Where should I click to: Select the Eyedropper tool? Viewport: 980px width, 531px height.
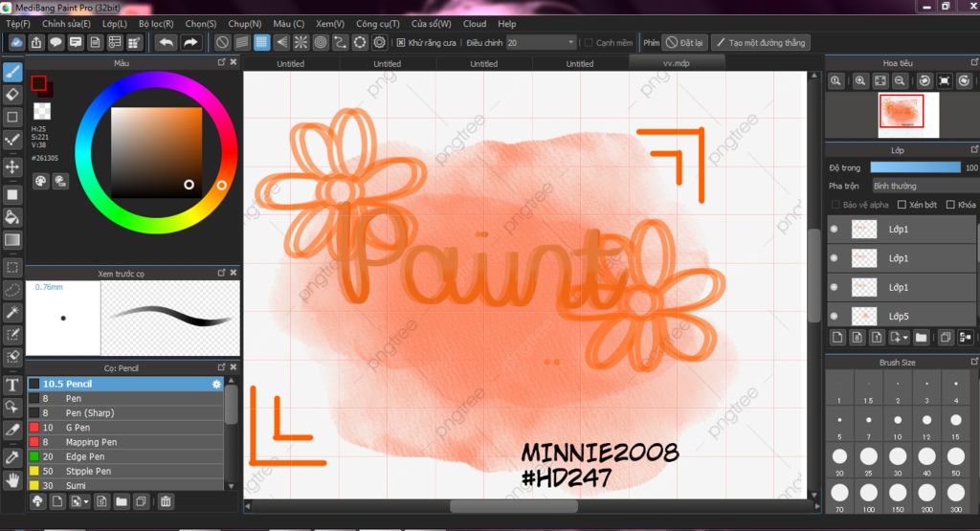pyautogui.click(x=12, y=458)
